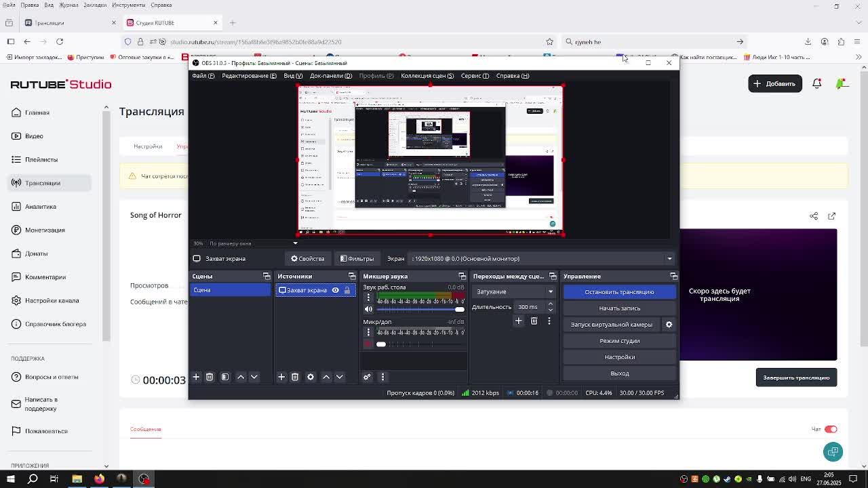
Task: Decrease transition duration stepper down
Action: coord(550,310)
